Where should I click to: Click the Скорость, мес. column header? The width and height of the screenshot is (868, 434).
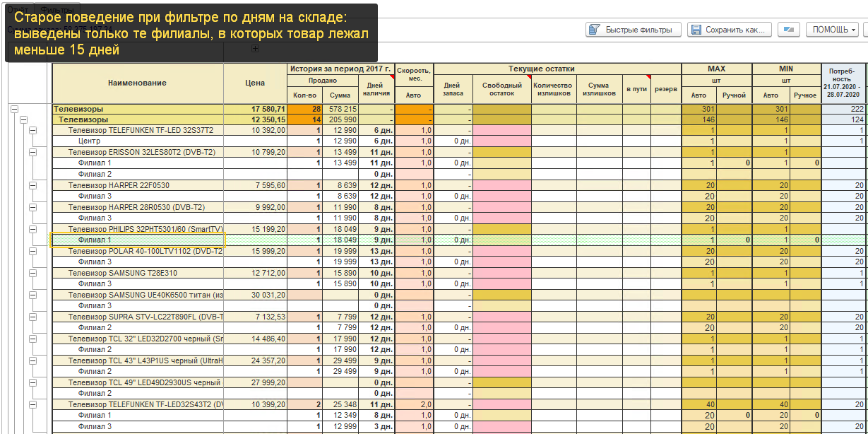tap(415, 74)
